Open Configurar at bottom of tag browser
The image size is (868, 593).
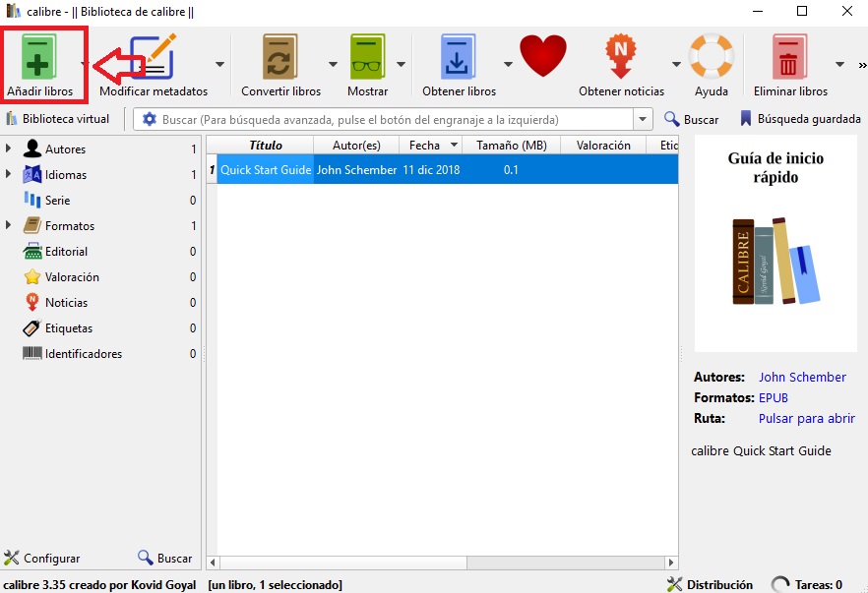(42, 559)
